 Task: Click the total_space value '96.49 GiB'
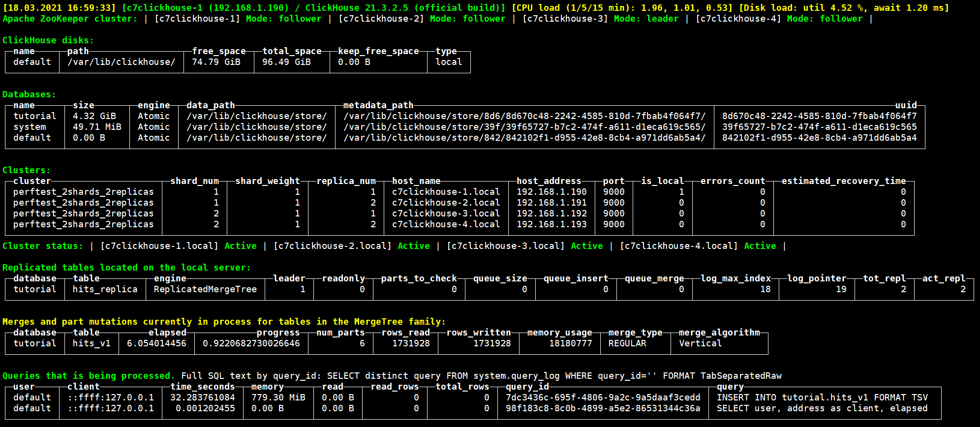click(x=286, y=62)
